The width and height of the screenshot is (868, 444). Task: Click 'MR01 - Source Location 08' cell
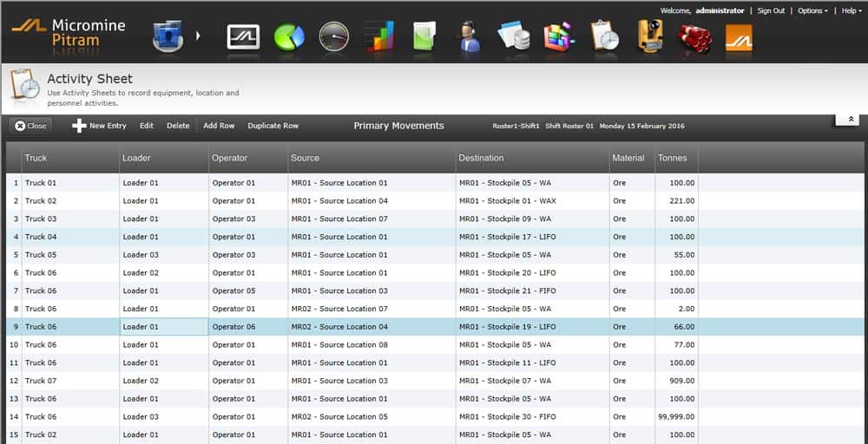pyautogui.click(x=372, y=345)
